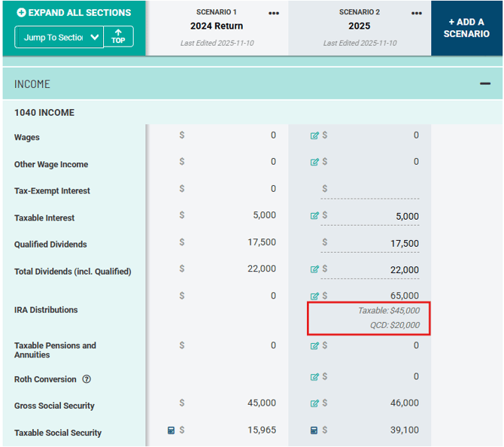Screen dimensions: 504x447
Task: Click the Add a Scenario button
Action: (466, 28)
